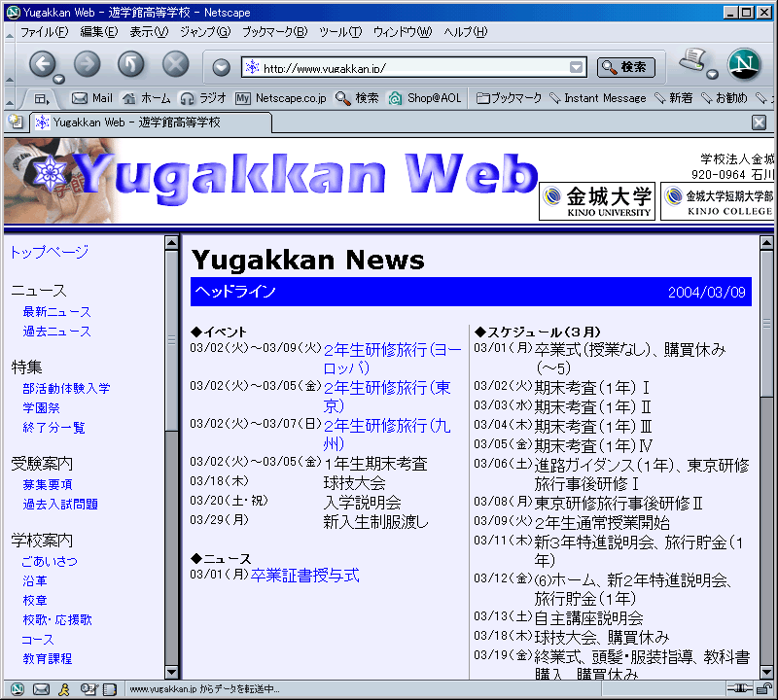Viewport: 778px width, 700px height.
Task: Click the Print icon
Action: coord(692,60)
